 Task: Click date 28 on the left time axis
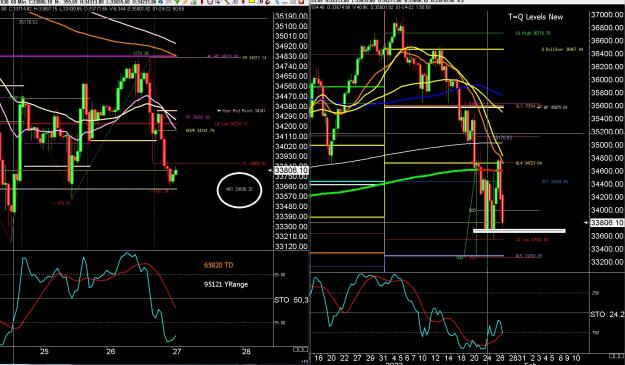click(246, 351)
